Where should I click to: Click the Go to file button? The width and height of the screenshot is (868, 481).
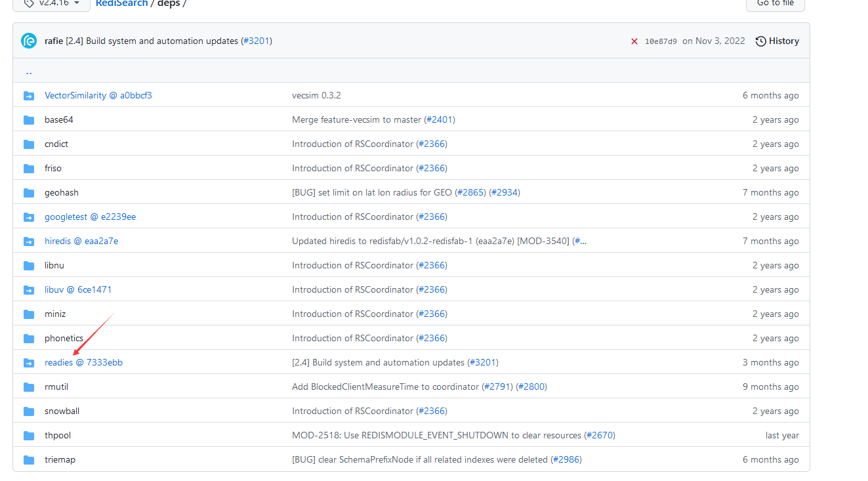coord(775,3)
